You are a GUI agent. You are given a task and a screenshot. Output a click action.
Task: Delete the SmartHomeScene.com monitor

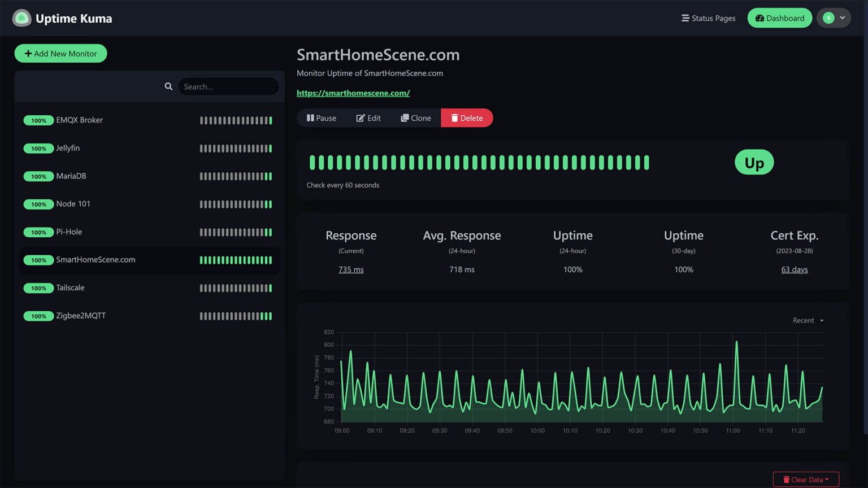(x=467, y=118)
